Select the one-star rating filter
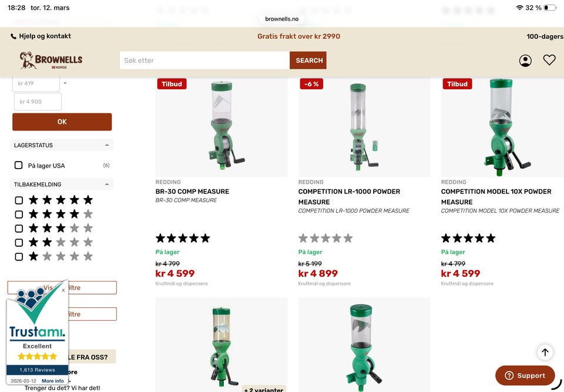Viewport: 564px width, 392px height. 19,257
